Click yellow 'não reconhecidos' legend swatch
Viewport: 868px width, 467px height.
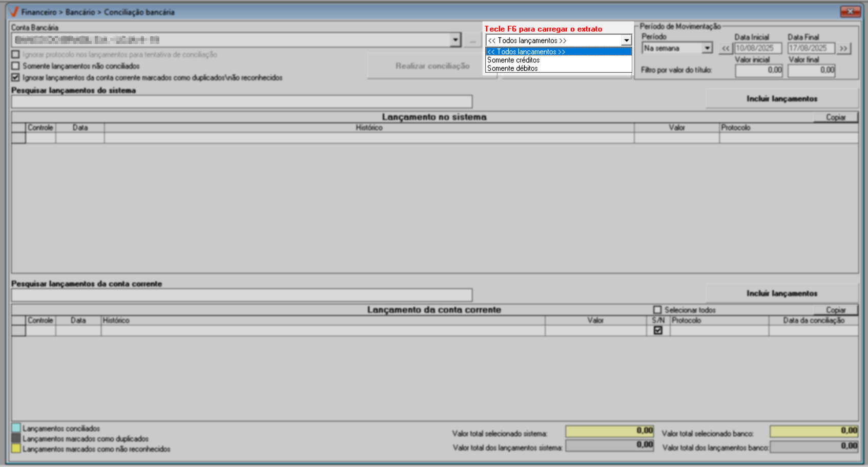16,449
